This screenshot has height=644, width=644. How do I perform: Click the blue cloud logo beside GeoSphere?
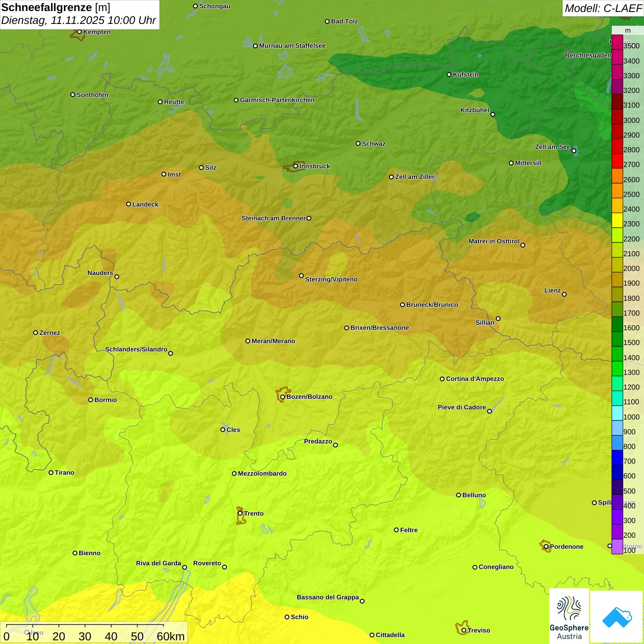617,617
